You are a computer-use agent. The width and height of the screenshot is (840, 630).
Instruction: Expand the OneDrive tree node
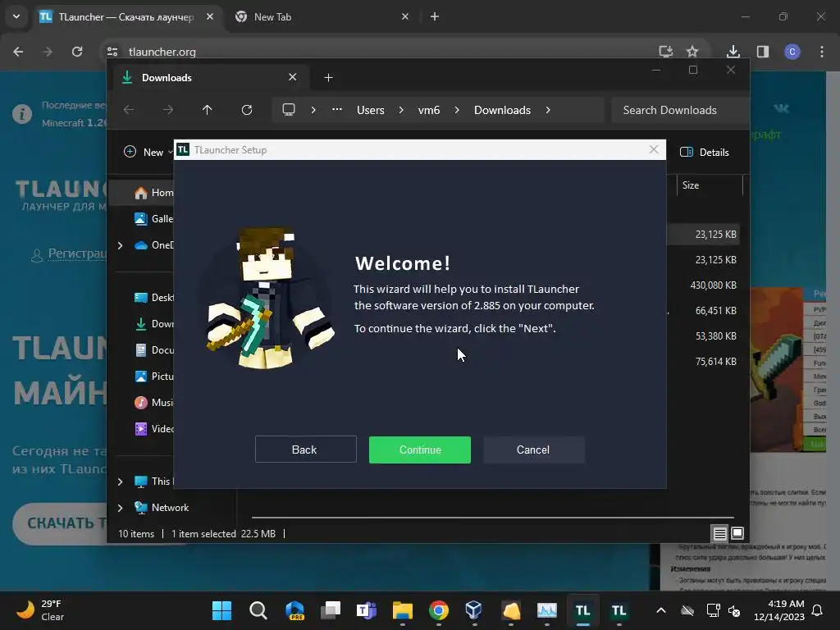120,245
